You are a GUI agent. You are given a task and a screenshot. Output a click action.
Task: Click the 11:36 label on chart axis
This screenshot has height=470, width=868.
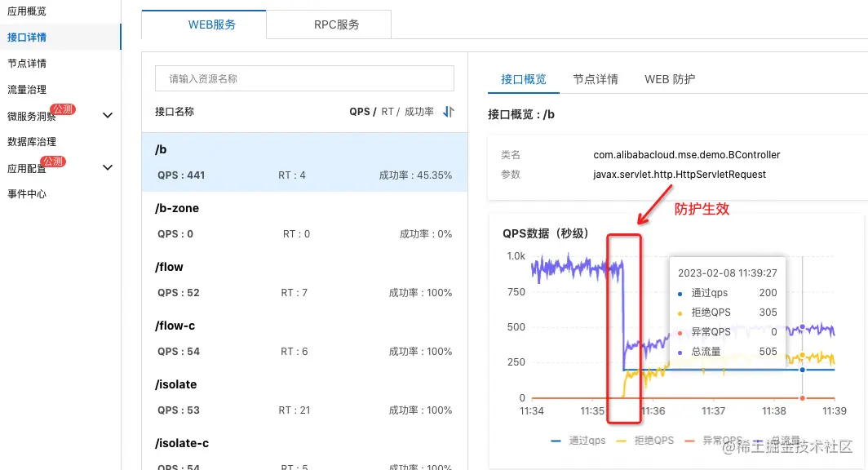[653, 410]
